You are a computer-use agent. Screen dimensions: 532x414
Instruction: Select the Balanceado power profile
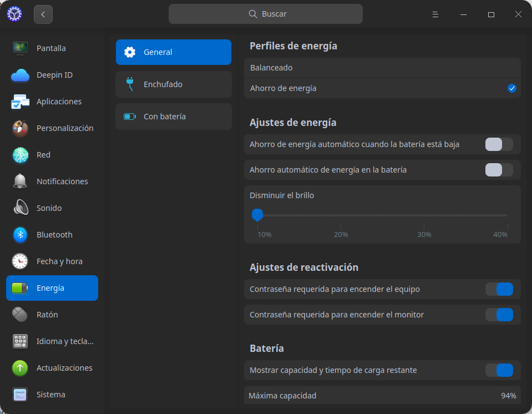pyautogui.click(x=382, y=68)
